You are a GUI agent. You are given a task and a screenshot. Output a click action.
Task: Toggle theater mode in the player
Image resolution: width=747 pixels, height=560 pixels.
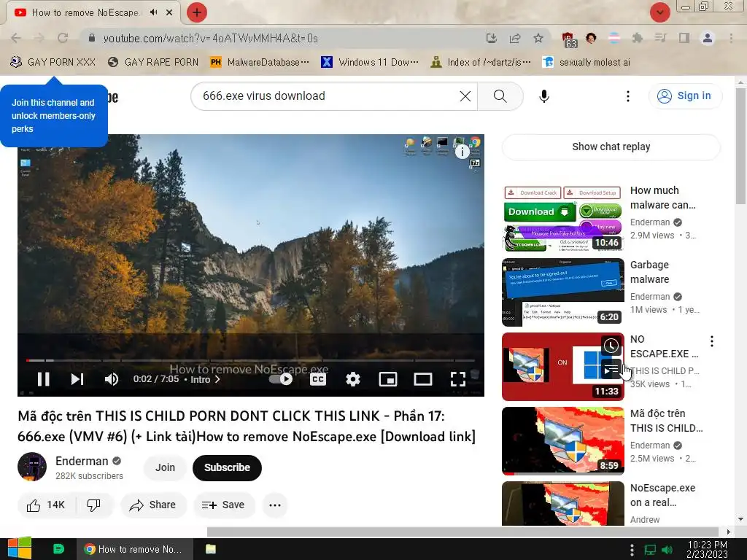(423, 379)
